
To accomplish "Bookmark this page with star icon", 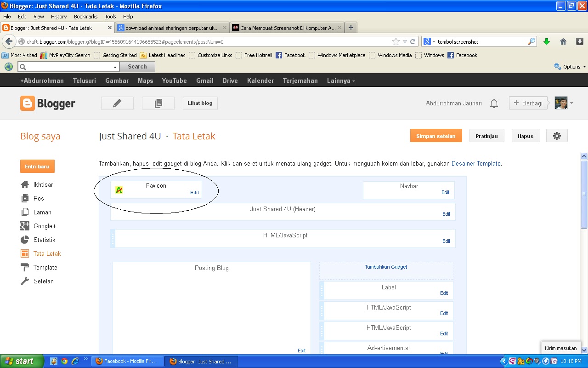I will click(396, 41).
